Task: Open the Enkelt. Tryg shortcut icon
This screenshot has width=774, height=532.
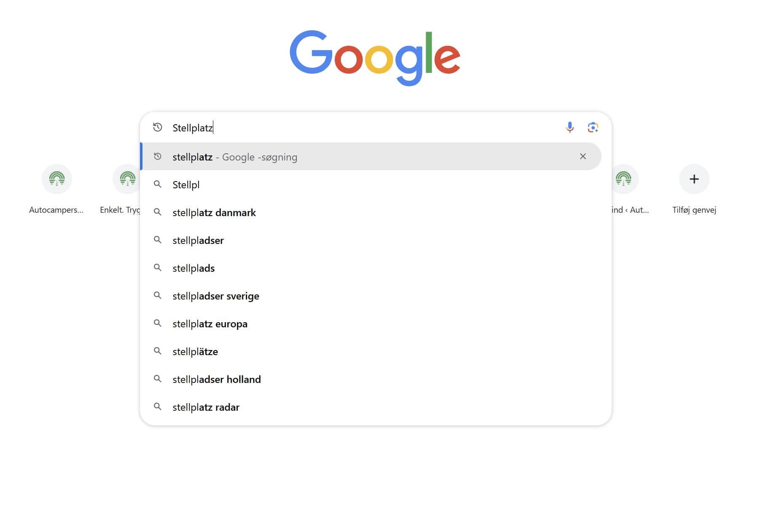Action: click(127, 179)
